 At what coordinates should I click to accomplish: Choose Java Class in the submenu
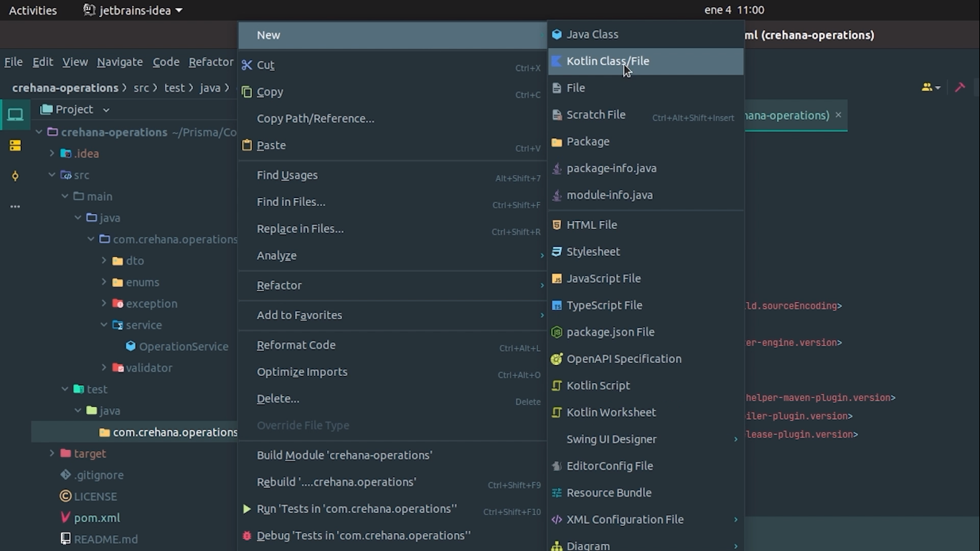tap(592, 34)
